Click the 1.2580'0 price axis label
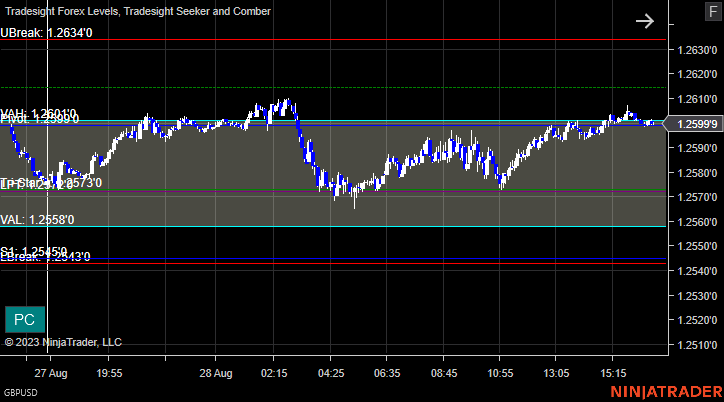The image size is (724, 402). point(697,173)
